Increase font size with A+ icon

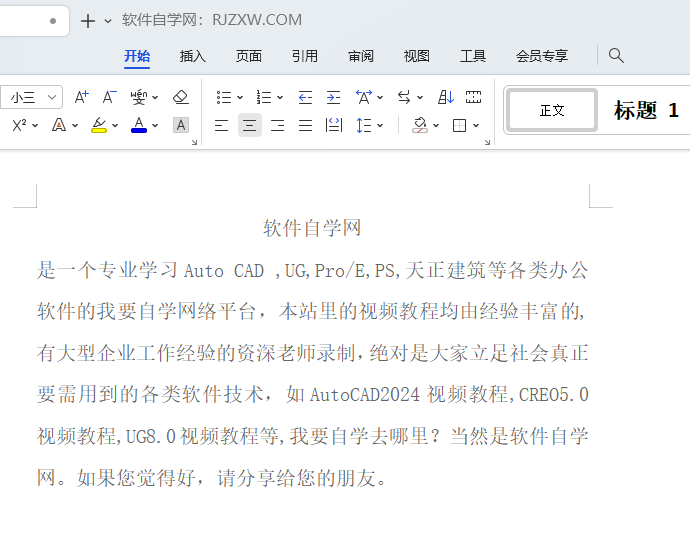[x=81, y=97]
